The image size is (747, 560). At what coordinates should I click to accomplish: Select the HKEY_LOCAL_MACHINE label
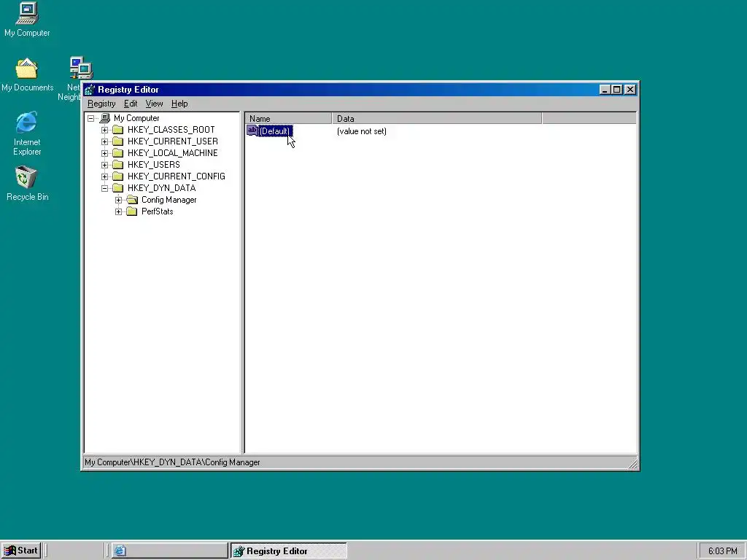(172, 153)
